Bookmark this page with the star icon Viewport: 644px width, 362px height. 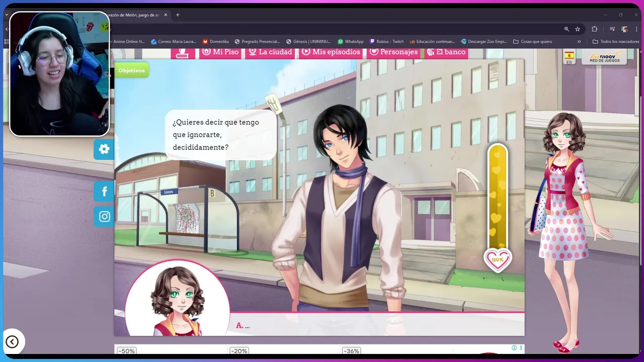coord(578,29)
